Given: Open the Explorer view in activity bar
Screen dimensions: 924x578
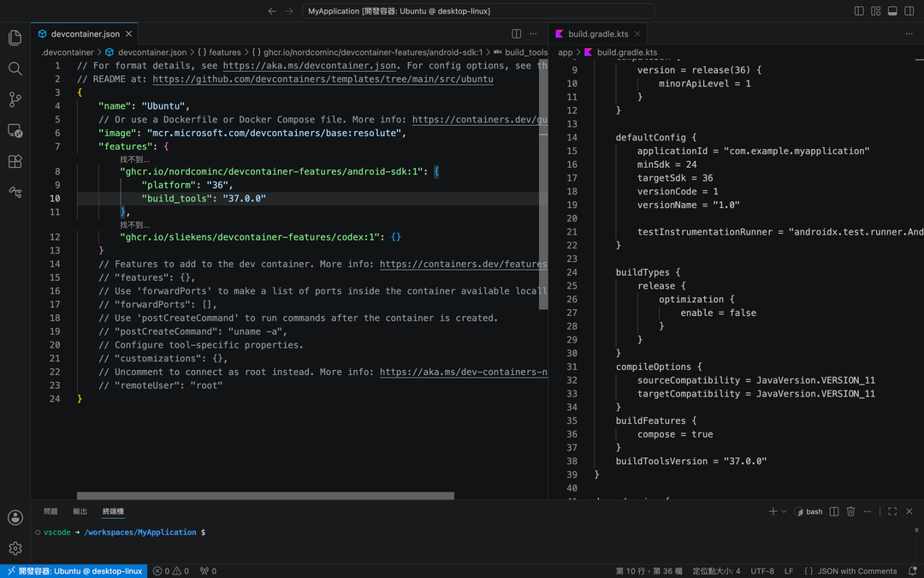Looking at the screenshot, I should 15,38.
